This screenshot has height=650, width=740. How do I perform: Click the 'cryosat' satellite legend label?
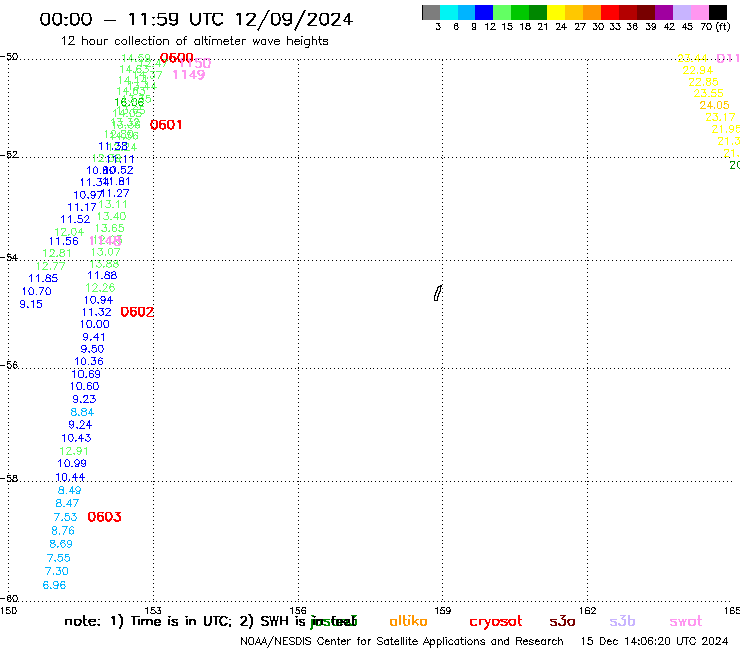click(496, 622)
